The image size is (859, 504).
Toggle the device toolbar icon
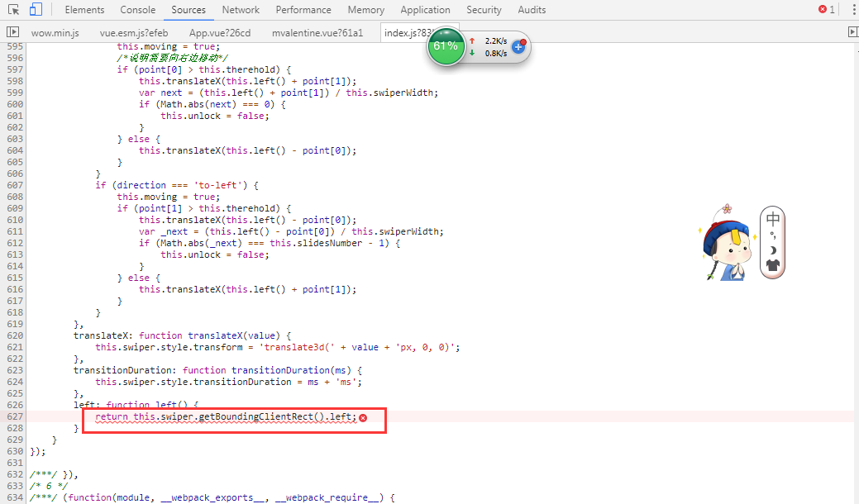pos(36,9)
